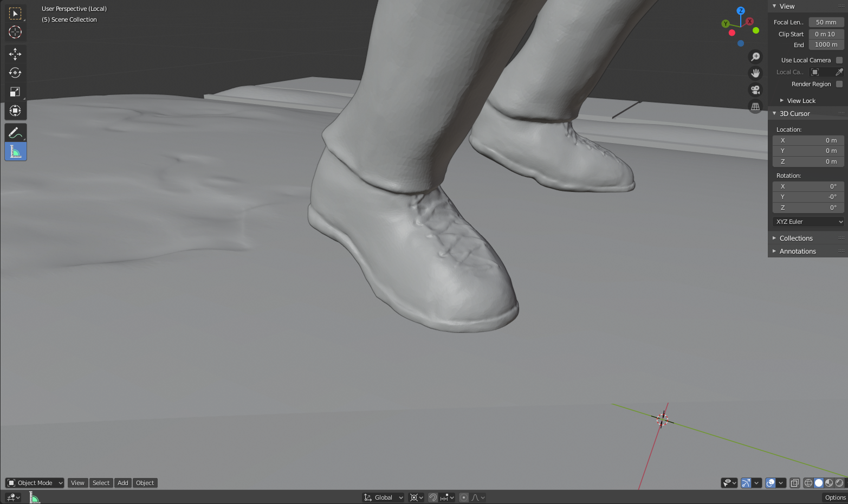The width and height of the screenshot is (848, 504).
Task: Select the Cursor tool
Action: coord(15,32)
